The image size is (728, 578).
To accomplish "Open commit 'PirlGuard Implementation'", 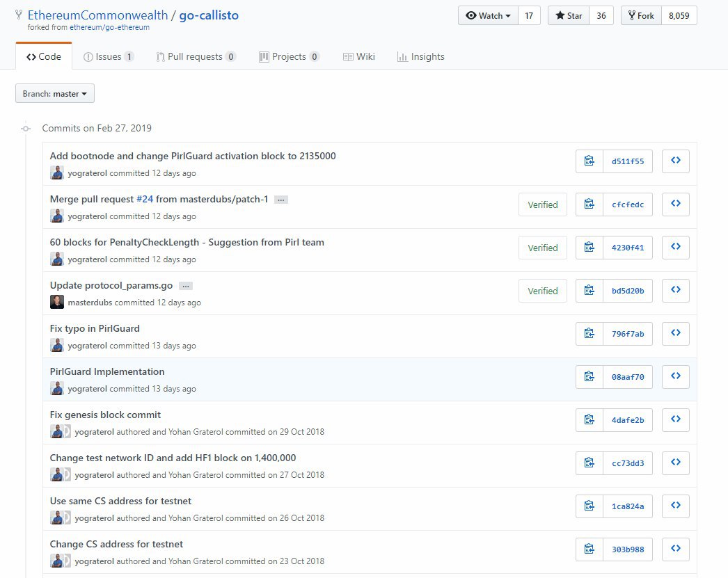I will [107, 371].
